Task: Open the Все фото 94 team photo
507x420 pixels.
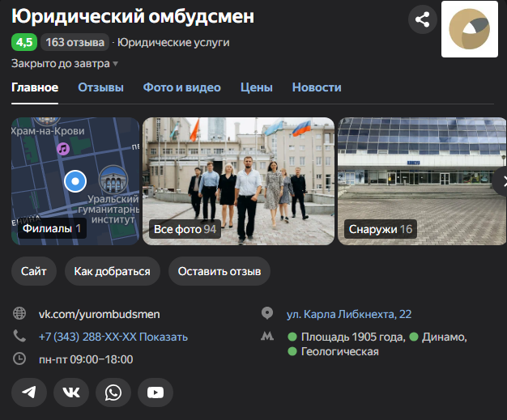Action: (x=238, y=181)
